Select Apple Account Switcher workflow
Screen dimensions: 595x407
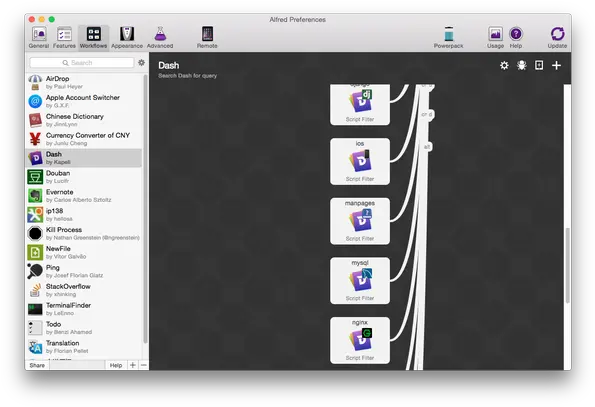tap(83, 101)
